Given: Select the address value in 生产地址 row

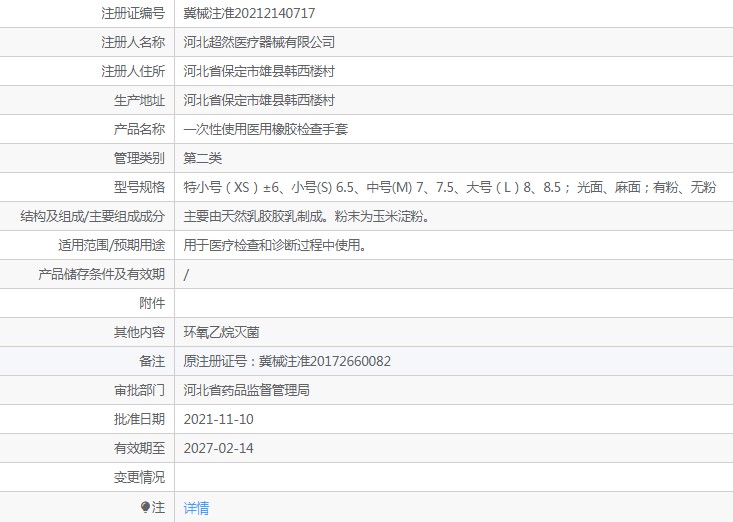Looking at the screenshot, I should tap(259, 100).
